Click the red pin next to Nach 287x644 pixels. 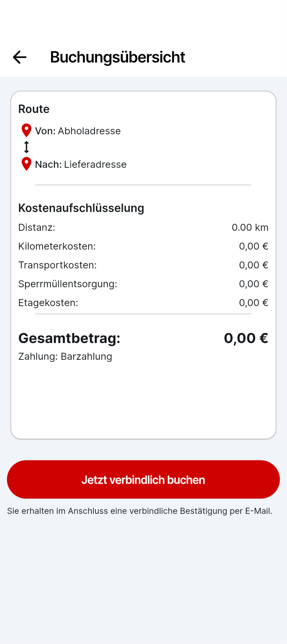[x=26, y=164]
